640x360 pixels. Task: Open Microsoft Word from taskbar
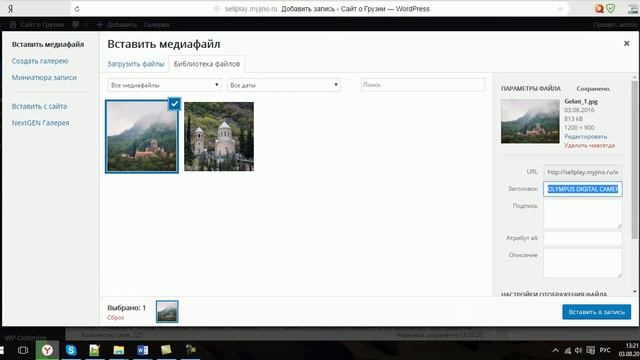point(142,350)
